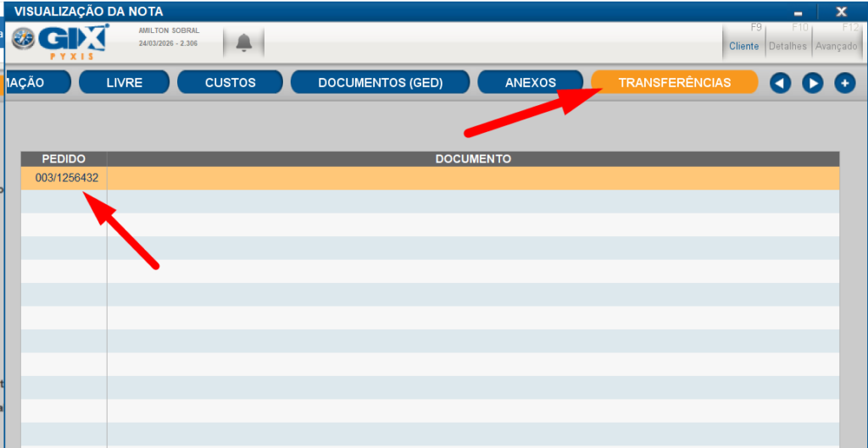The image size is (868, 448).
Task: Click the notification bell icon
Action: 244,42
